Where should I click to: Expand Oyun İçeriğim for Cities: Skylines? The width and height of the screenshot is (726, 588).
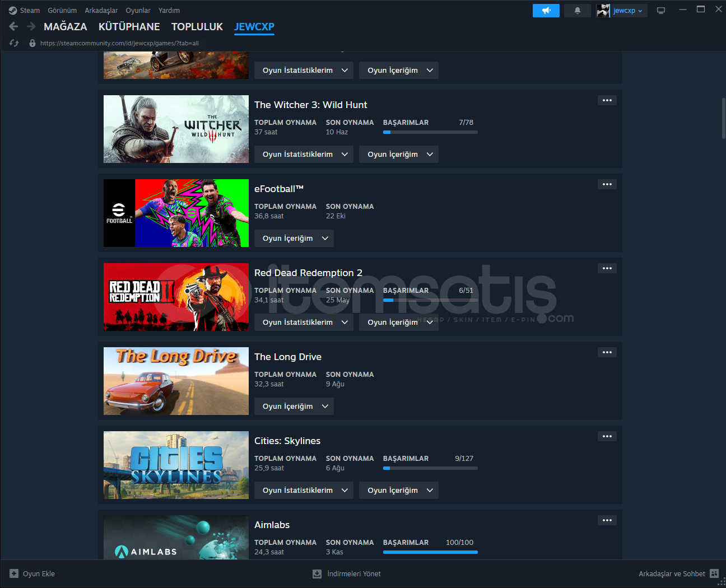pyautogui.click(x=399, y=491)
